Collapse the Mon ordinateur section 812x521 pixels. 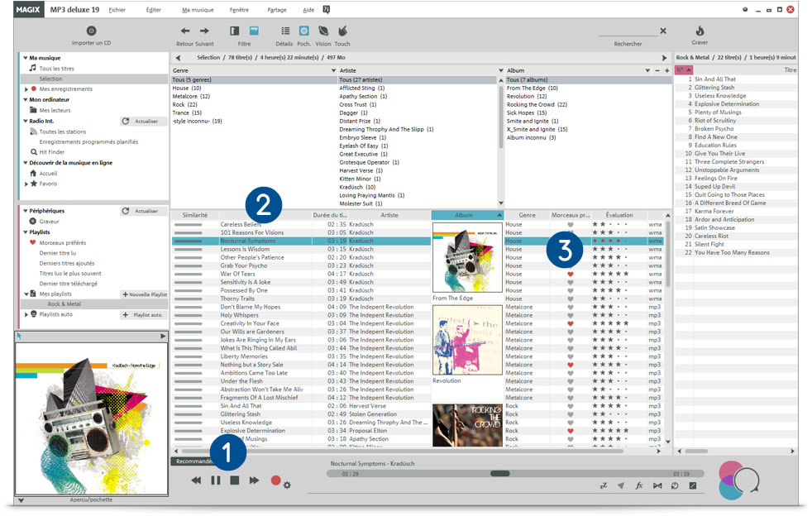pos(26,99)
